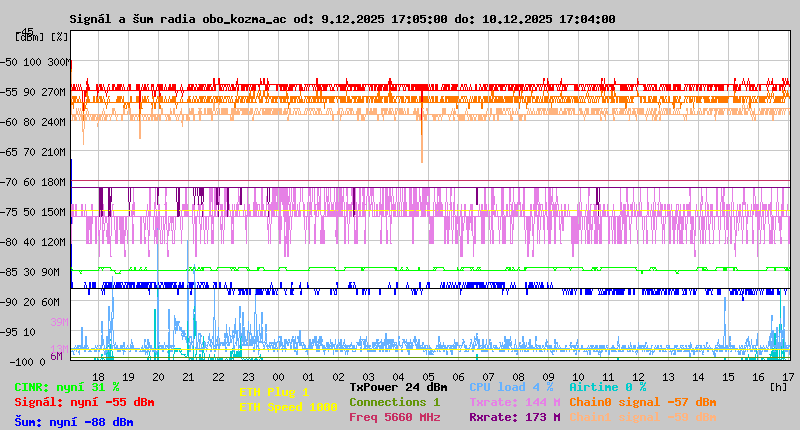Image resolution: width=800 pixels, height=430 pixels.
Task: Click hour '05' on the time axis
Action: tap(429, 377)
